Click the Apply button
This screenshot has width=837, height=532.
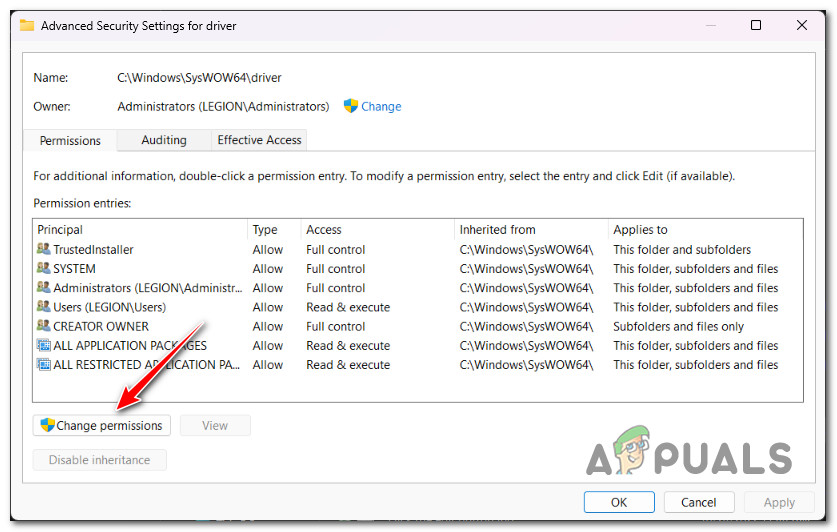779,502
